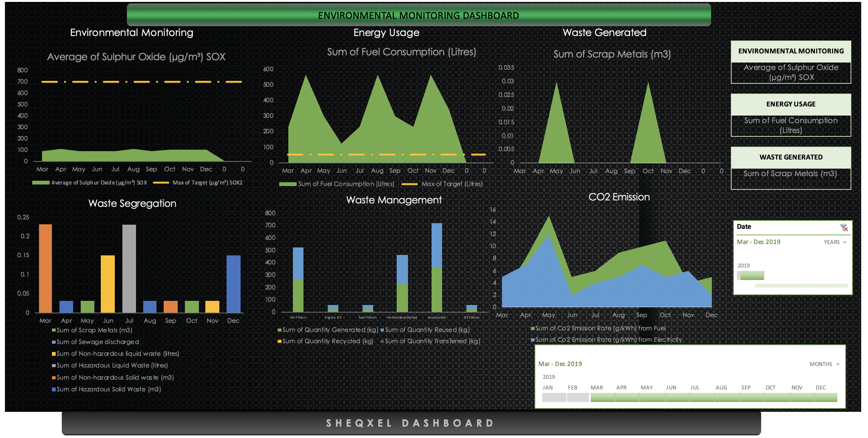Click Sum of Quantity Reused legend swatch
This screenshot has width=868, height=438.
pyautogui.click(x=382, y=330)
